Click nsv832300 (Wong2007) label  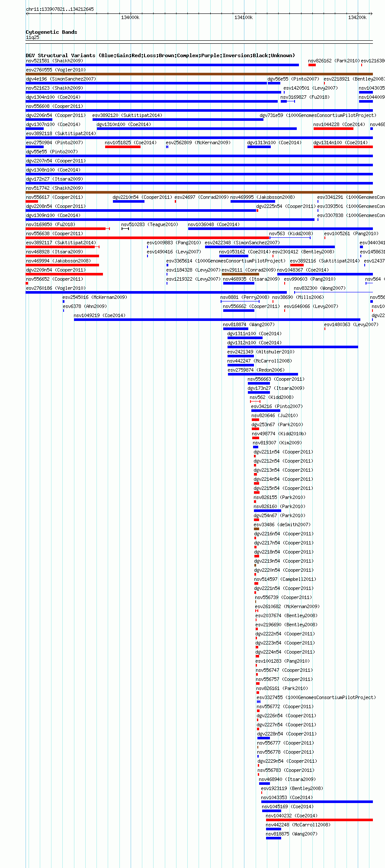(x=320, y=288)
